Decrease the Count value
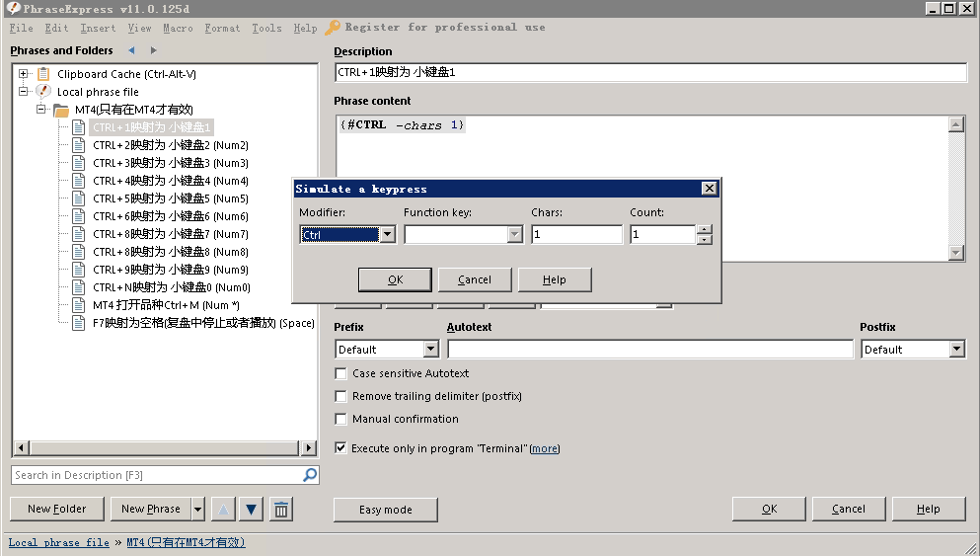Viewport: 980px width, 556px height. pyautogui.click(x=704, y=240)
